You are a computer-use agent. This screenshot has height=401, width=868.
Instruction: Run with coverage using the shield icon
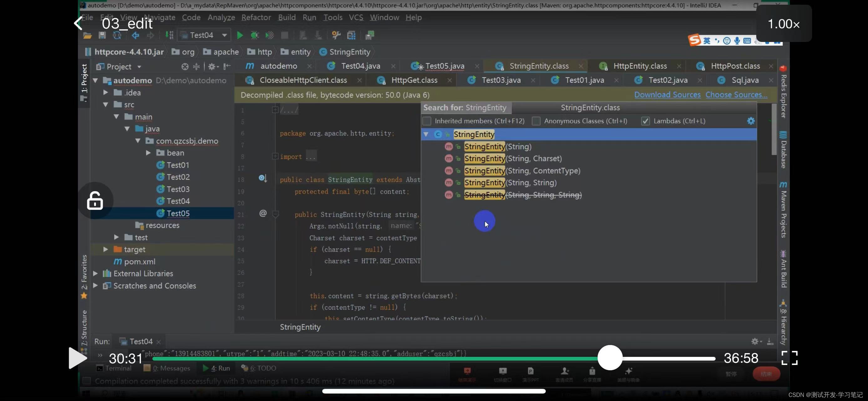coord(269,35)
